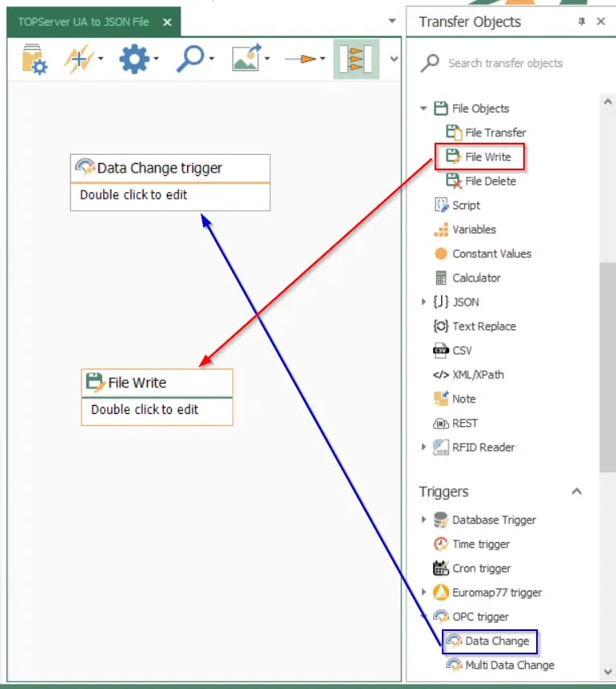Open the toolbar overflow chevron

click(x=393, y=59)
